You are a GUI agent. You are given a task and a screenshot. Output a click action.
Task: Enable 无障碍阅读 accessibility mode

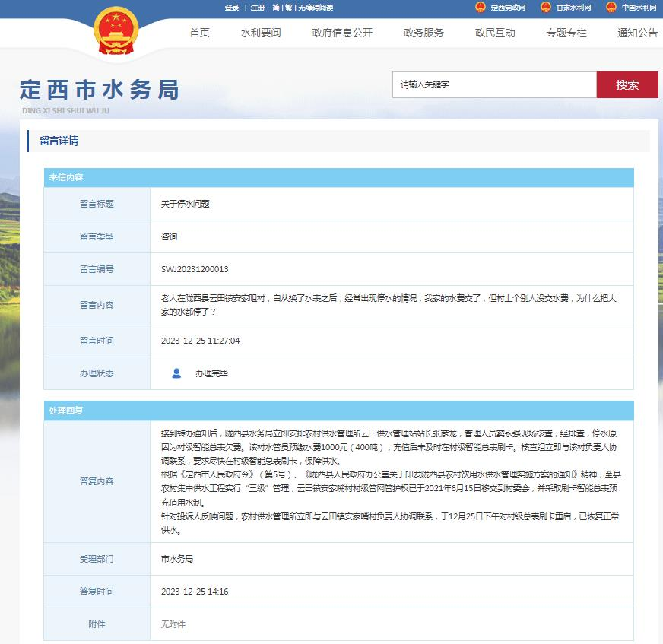tap(316, 8)
